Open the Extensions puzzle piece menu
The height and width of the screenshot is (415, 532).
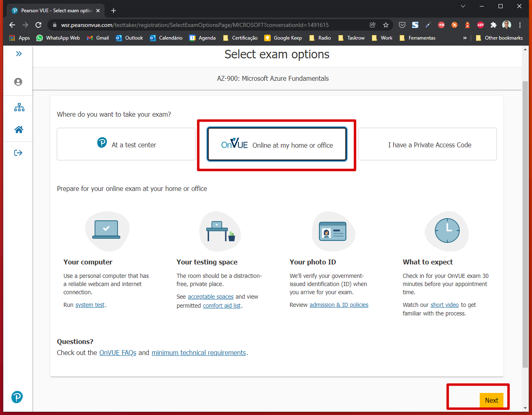click(x=494, y=25)
